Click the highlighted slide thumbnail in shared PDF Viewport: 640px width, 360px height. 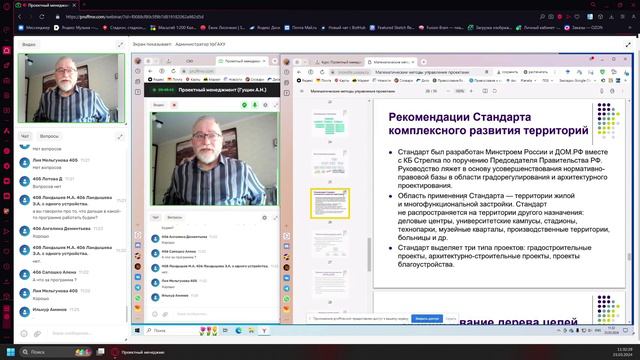click(330, 203)
